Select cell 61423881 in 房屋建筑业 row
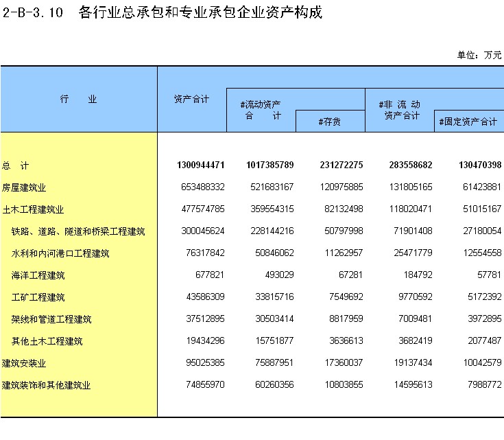This screenshot has height=440, width=504. (x=482, y=187)
